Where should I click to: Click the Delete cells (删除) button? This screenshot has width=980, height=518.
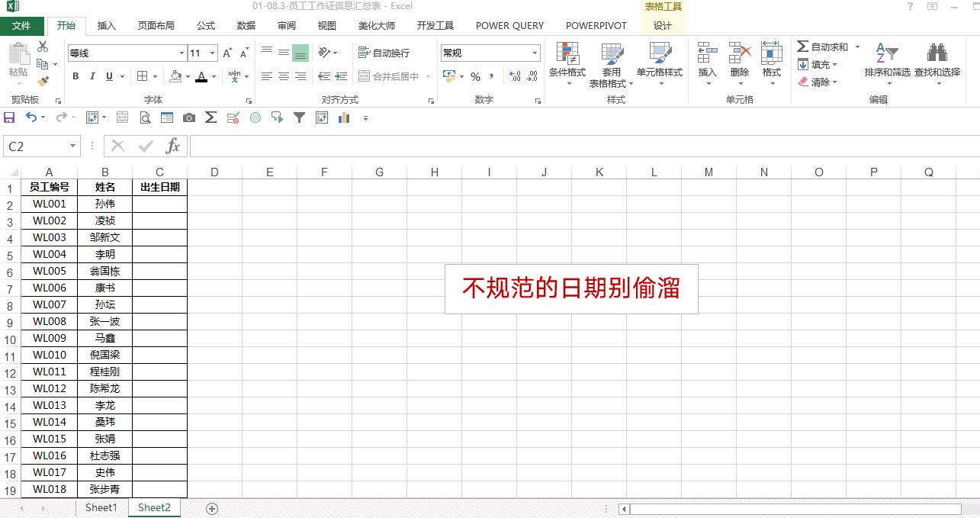point(740,63)
